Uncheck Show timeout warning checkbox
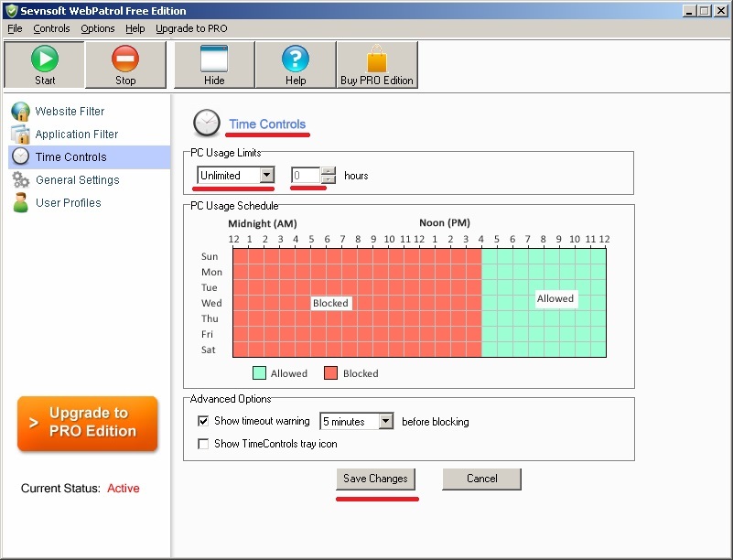 tap(203, 422)
